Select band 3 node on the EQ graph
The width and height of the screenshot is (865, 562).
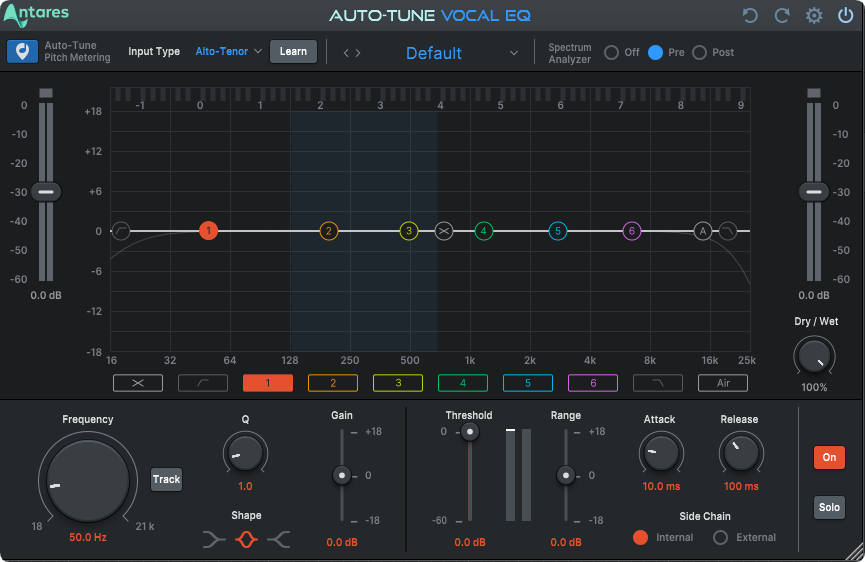pyautogui.click(x=409, y=231)
